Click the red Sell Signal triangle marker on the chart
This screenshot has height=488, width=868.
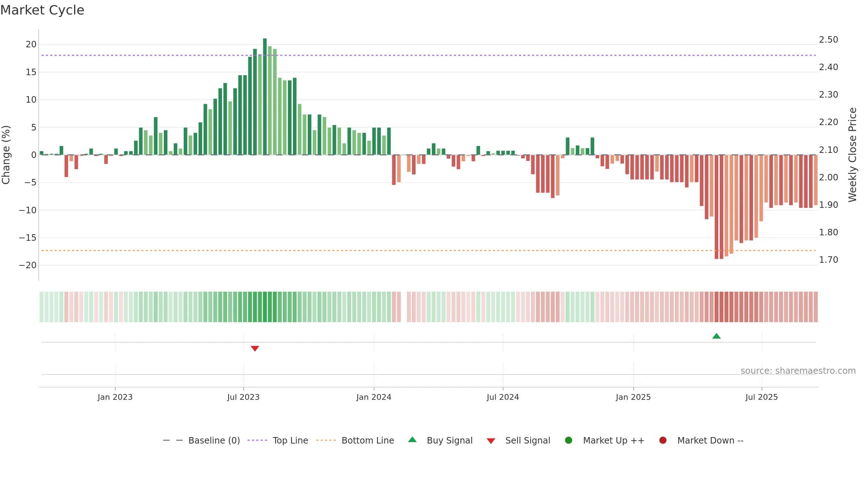[x=255, y=348]
